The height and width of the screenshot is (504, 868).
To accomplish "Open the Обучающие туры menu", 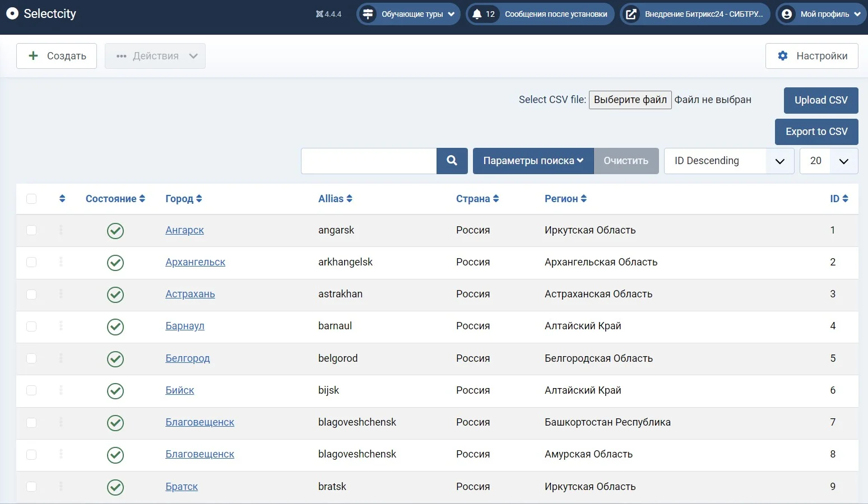I will (409, 14).
